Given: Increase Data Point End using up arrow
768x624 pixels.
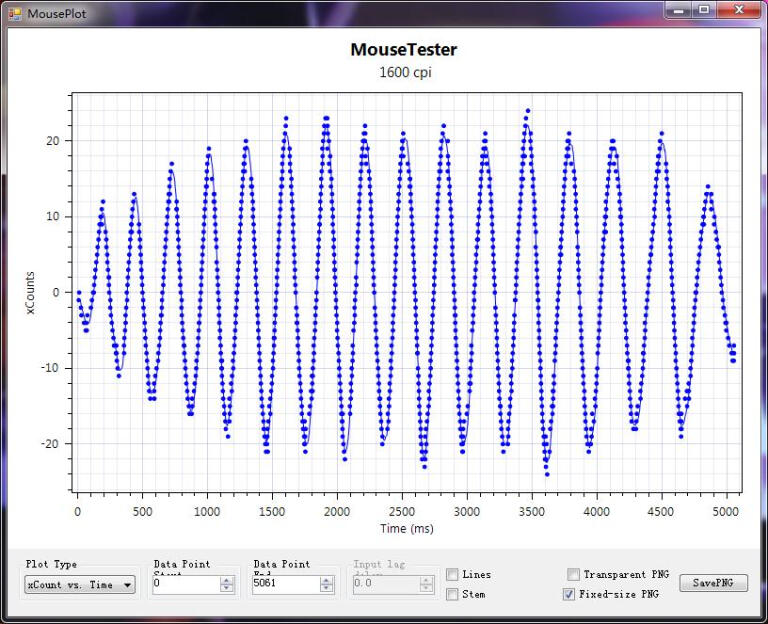Looking at the screenshot, I should coord(327,581).
